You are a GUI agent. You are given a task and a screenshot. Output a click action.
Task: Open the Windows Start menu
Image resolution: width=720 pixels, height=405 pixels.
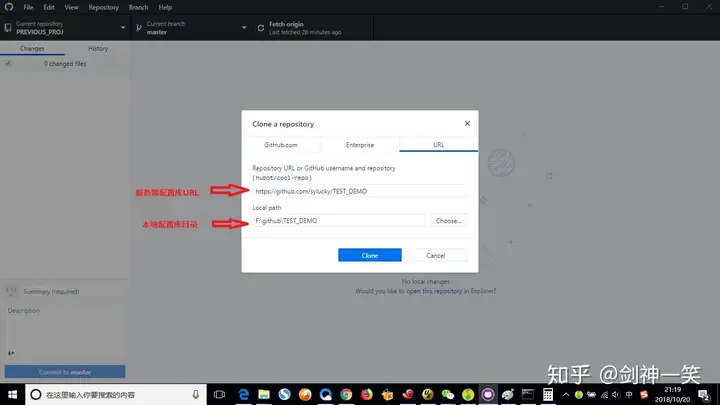click(12, 394)
